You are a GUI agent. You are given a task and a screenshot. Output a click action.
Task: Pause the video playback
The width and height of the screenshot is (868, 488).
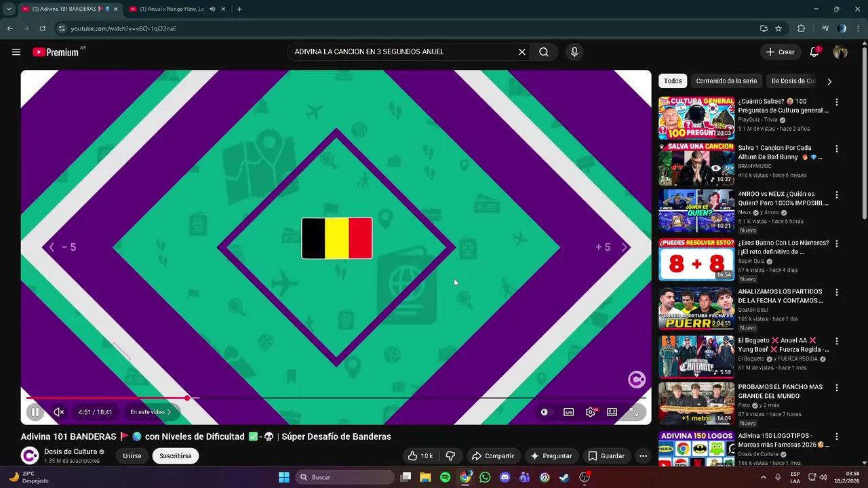[x=35, y=412]
